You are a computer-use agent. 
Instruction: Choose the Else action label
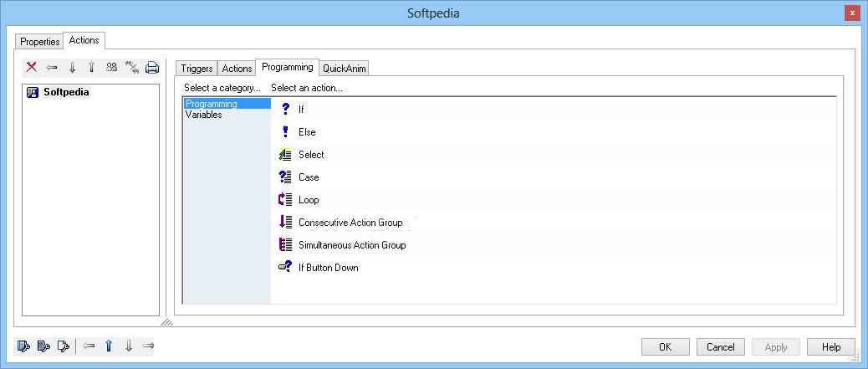[x=307, y=132]
